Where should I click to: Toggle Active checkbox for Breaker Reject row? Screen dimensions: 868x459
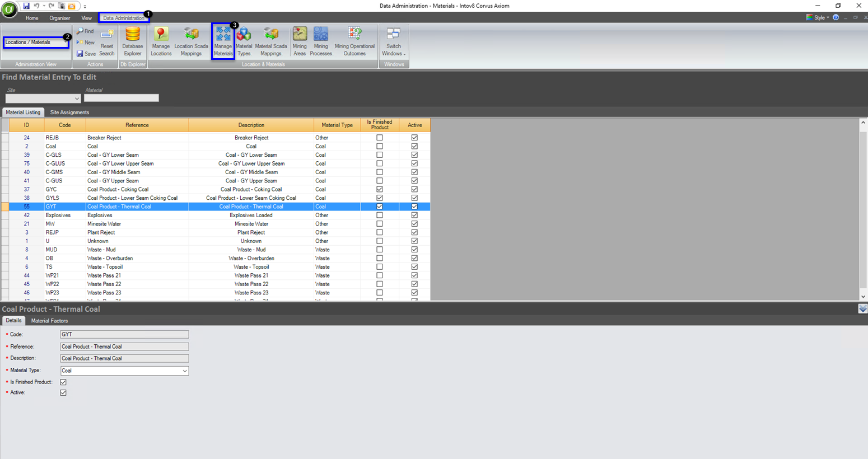click(414, 138)
